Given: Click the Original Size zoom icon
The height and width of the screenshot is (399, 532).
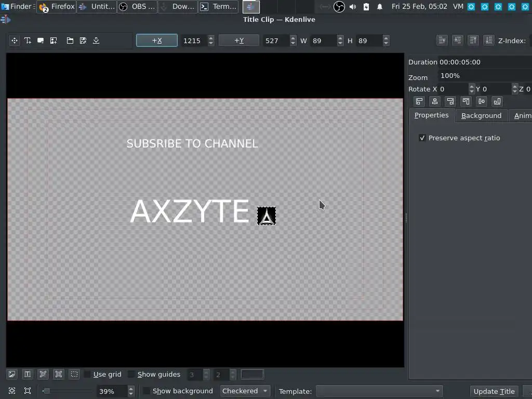Looking at the screenshot, I should (x=28, y=391).
